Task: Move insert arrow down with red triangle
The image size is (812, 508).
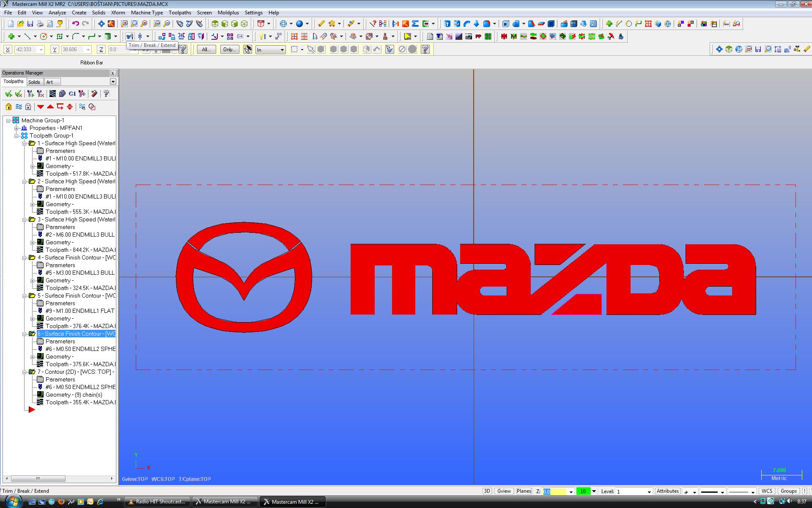Action: pyautogui.click(x=41, y=107)
